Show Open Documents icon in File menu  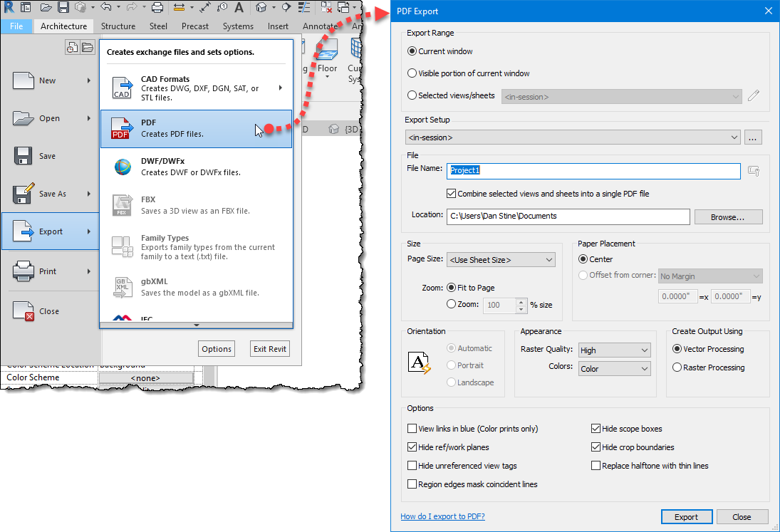pyautogui.click(x=88, y=48)
